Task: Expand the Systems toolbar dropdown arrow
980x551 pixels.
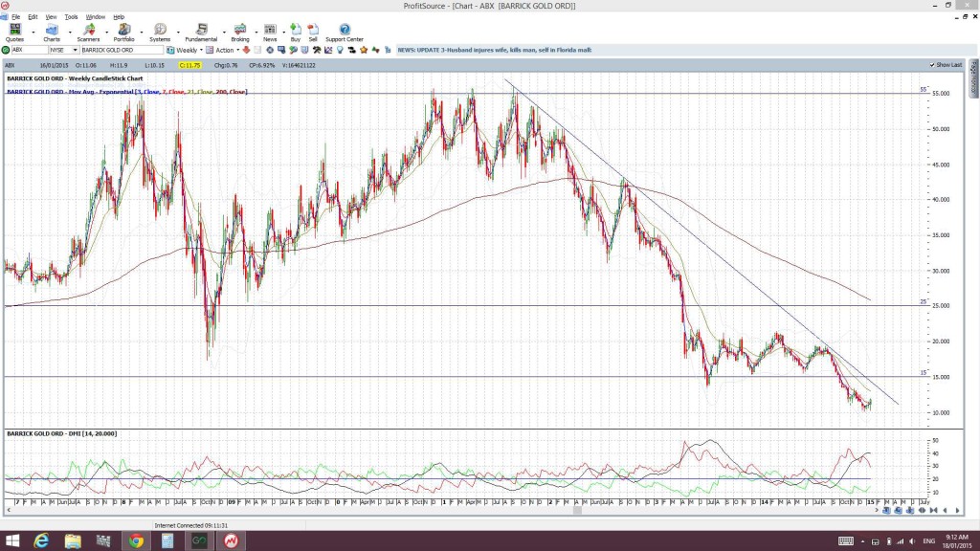Action: click(178, 32)
